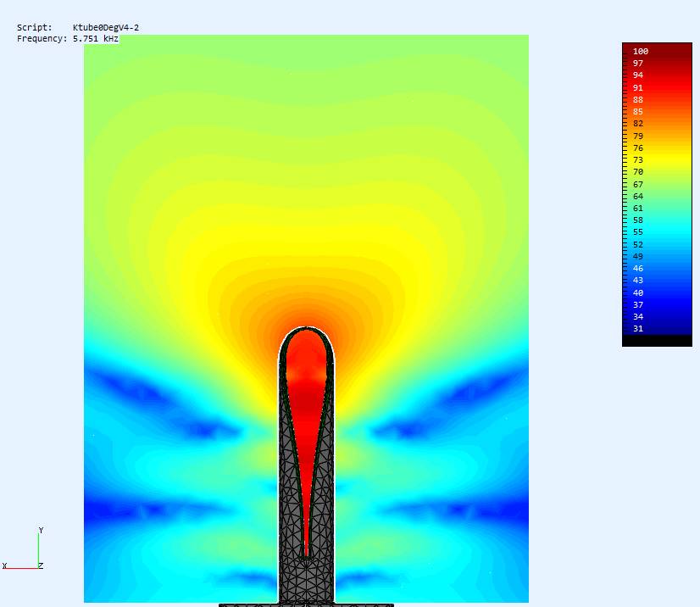Click the meshed base plate at bottom
This screenshot has width=700, height=607.
306,605
